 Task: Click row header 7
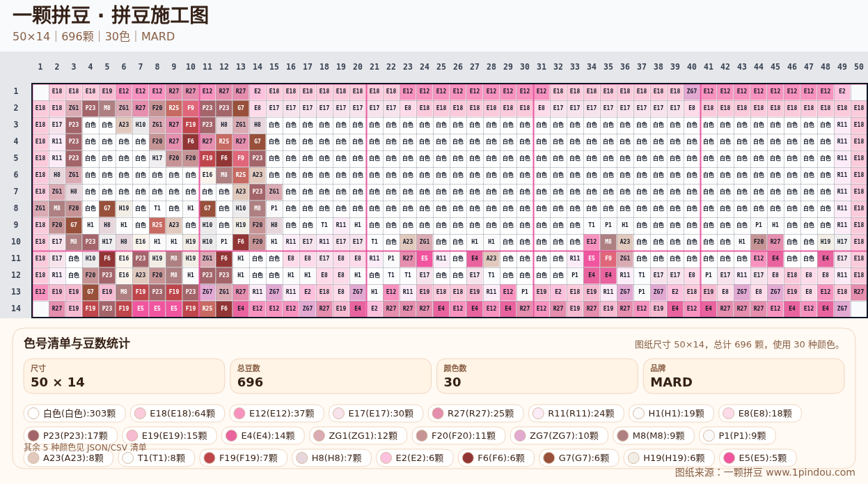point(16,192)
